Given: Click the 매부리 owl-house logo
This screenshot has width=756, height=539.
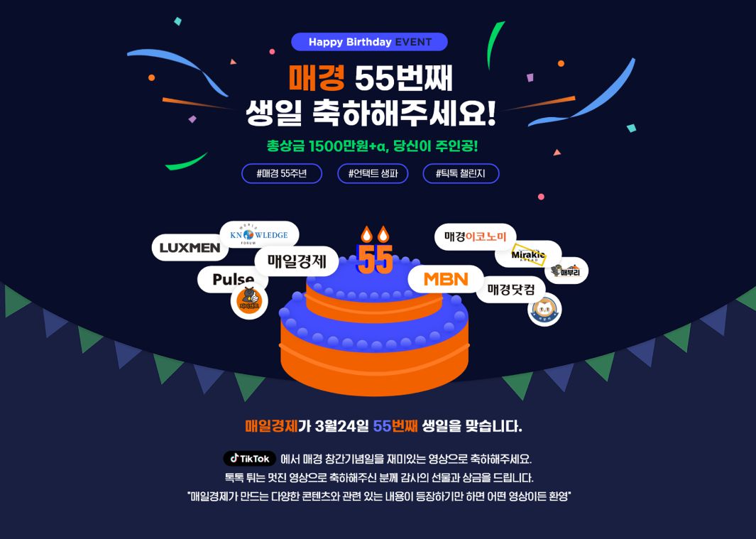Looking at the screenshot, I should pyautogui.click(x=566, y=271).
